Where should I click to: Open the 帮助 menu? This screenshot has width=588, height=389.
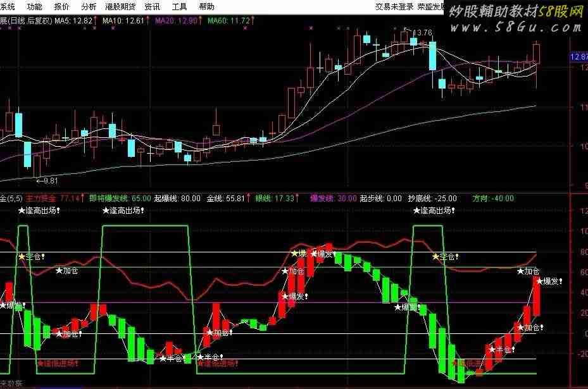(206, 7)
